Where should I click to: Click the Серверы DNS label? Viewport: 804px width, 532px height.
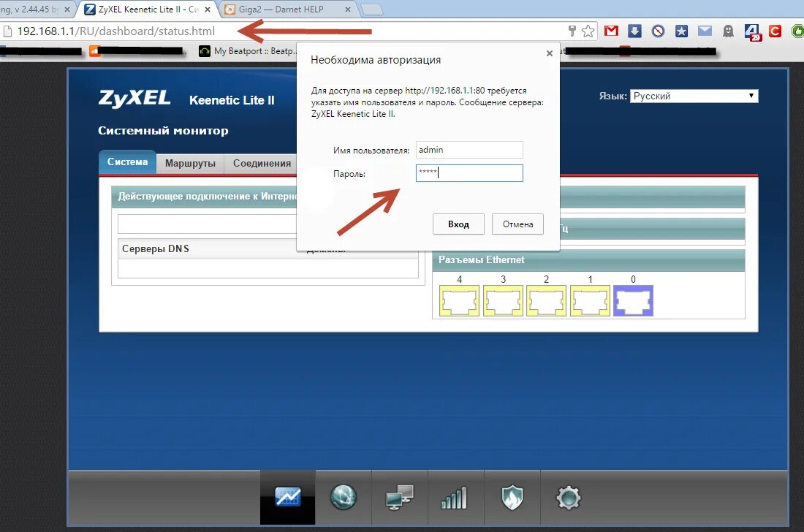156,248
